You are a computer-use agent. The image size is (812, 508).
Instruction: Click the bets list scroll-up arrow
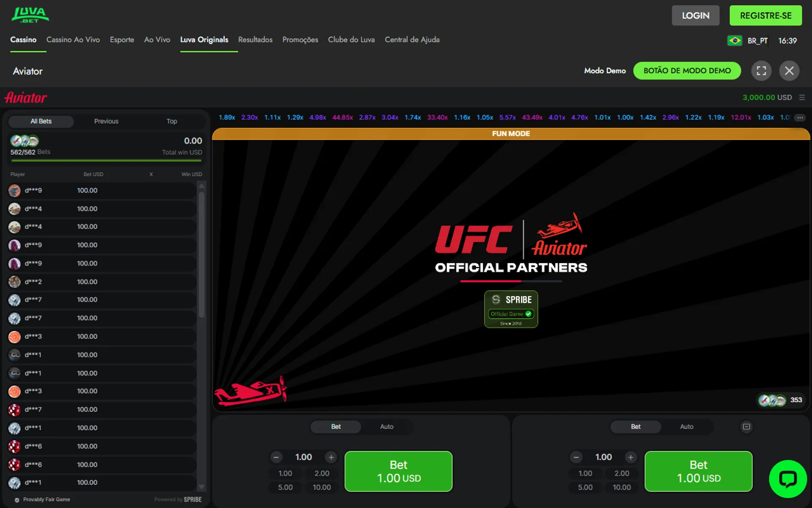click(x=202, y=186)
